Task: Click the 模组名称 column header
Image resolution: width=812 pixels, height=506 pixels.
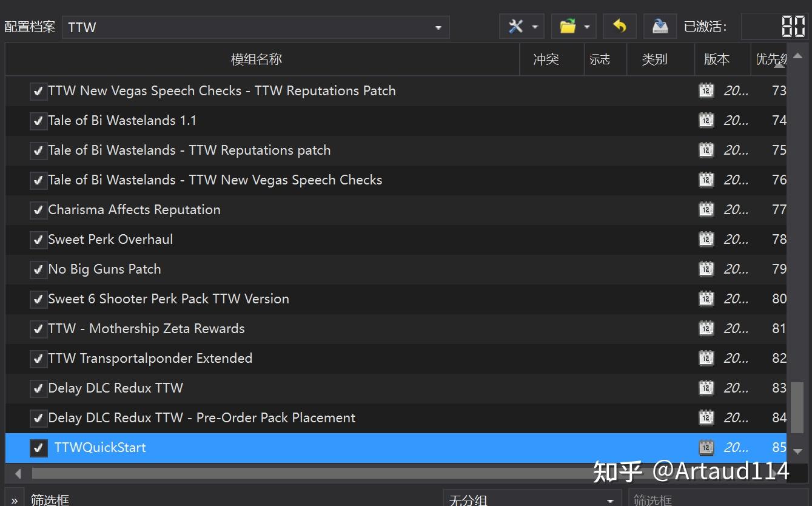Action: click(x=257, y=59)
